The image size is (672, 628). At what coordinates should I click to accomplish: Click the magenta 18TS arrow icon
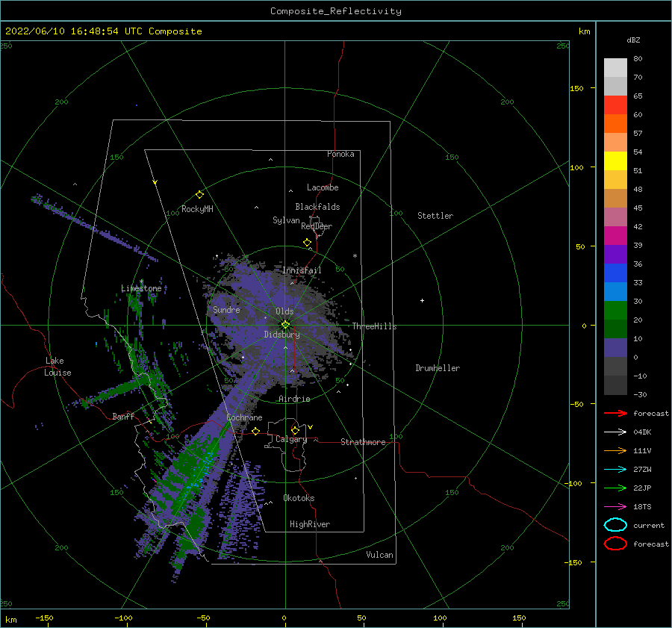pos(615,507)
